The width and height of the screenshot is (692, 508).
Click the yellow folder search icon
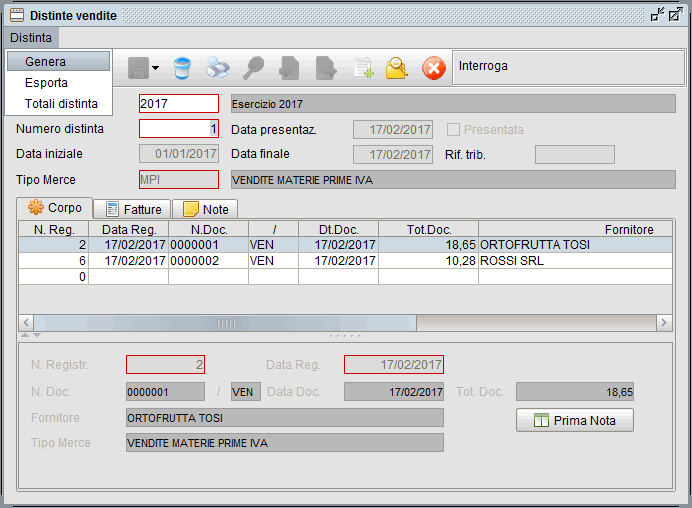point(397,68)
